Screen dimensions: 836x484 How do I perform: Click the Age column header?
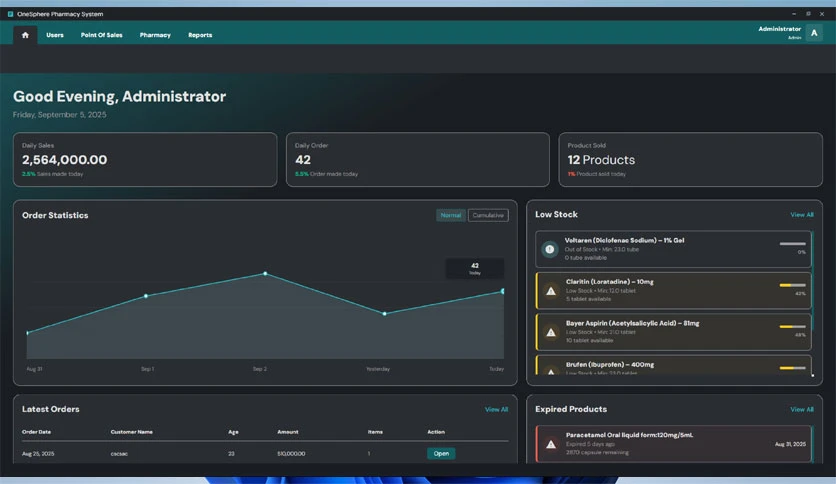point(233,432)
